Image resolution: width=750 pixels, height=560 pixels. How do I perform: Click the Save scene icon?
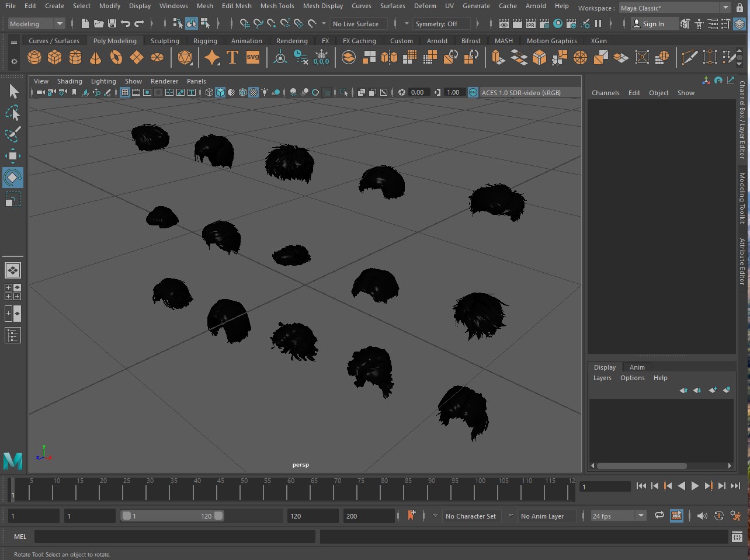point(112,24)
